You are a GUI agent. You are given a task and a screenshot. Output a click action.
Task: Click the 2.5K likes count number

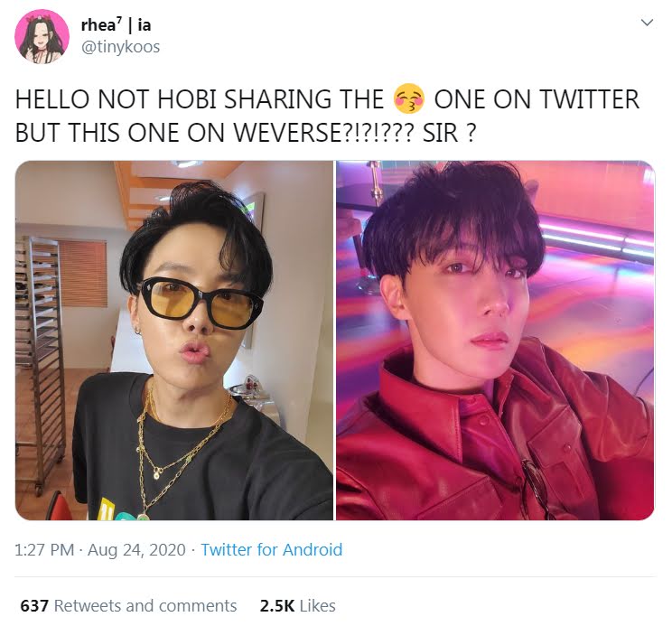click(277, 605)
